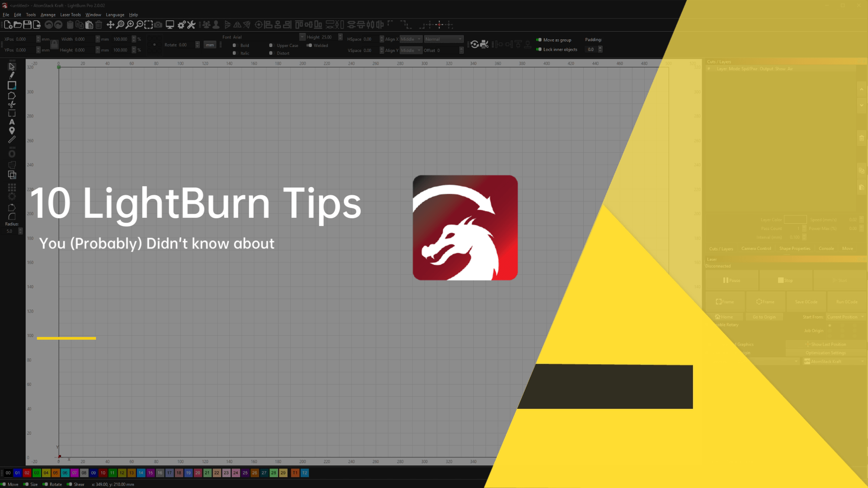Select the Polygon tool
Screen dimensions: 868x488
click(x=12, y=96)
